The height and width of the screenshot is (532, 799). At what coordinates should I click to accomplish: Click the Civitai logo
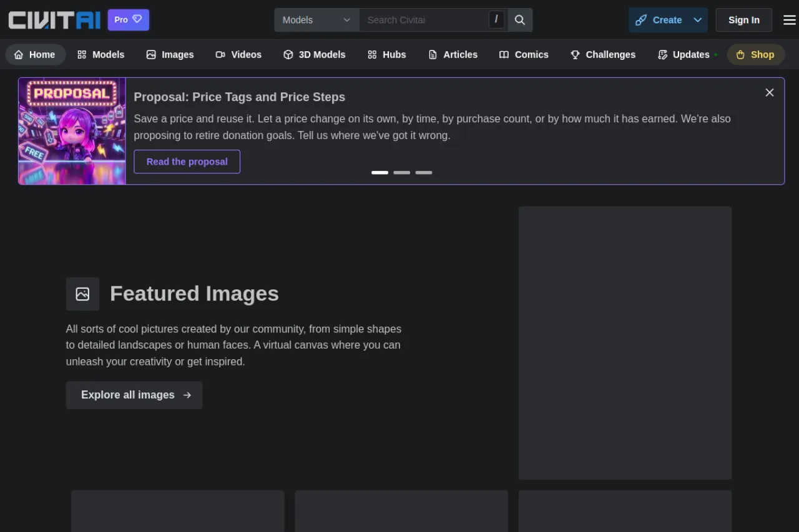[x=54, y=20]
